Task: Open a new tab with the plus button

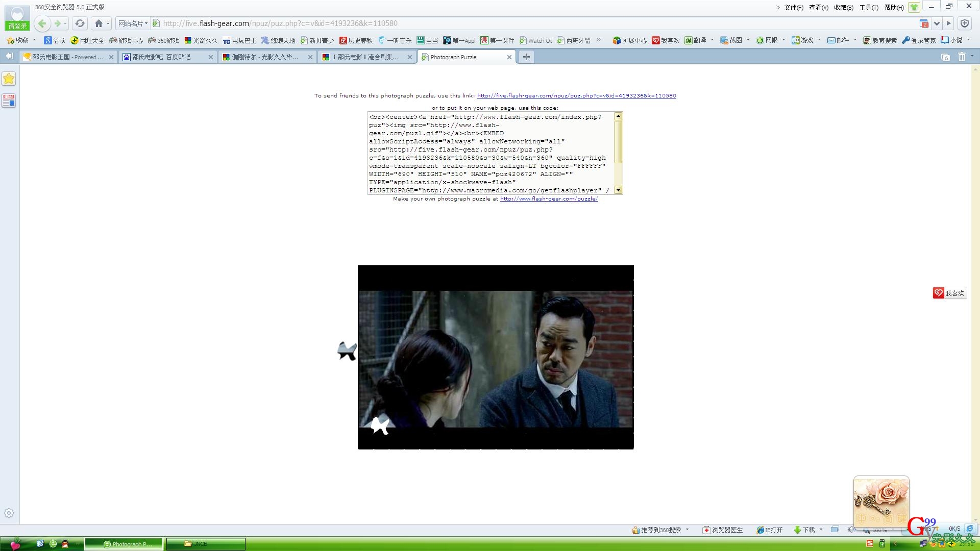Action: tap(526, 57)
